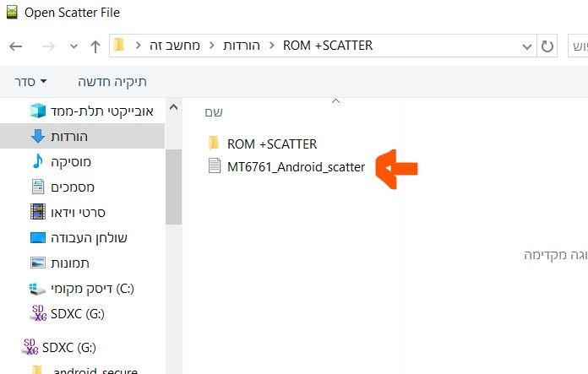Open the ROM +SCATTER folder in file list

(x=272, y=144)
